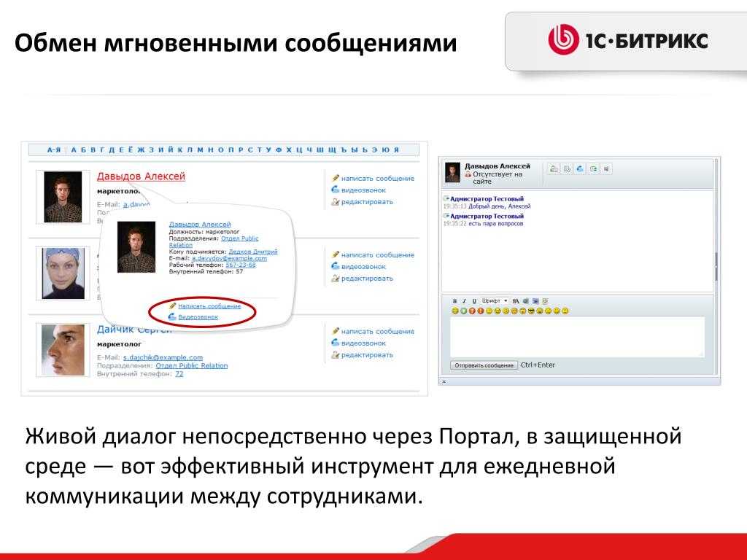
Task: Click написать сообщение for Давыдов Алексей row
Action: pyautogui.click(x=378, y=178)
